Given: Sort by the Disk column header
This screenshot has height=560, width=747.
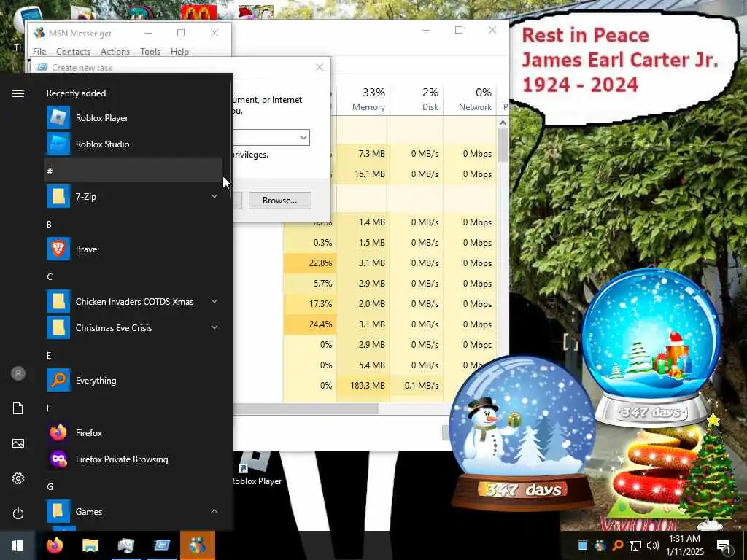Looking at the screenshot, I should click(417, 99).
